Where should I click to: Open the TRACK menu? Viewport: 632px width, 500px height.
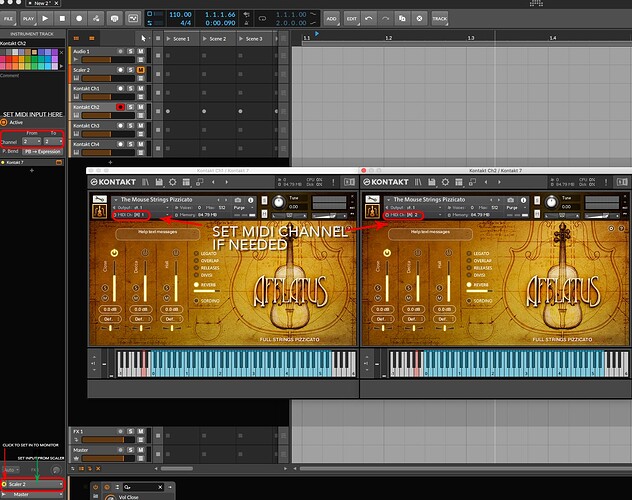click(x=440, y=19)
